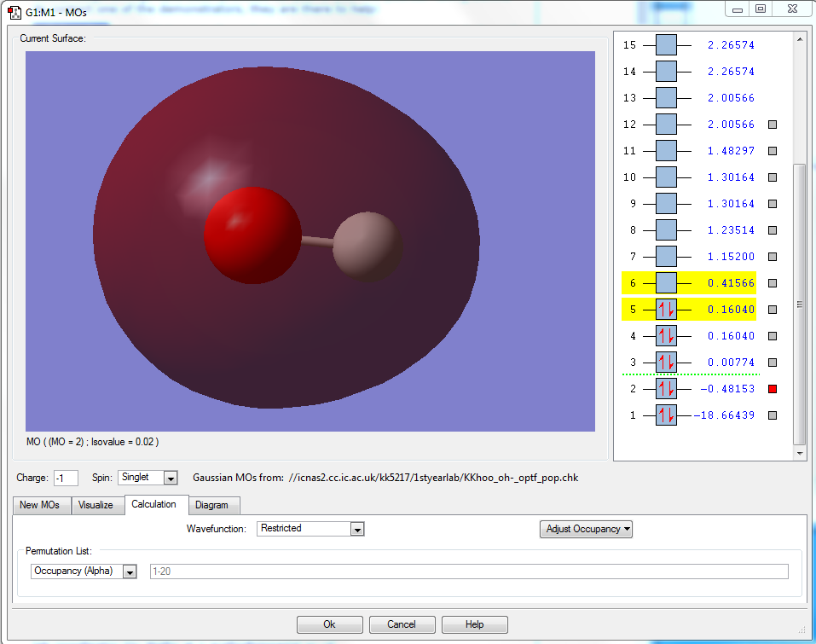Click the Charge input field
Viewport: 816px width, 644px height.
(x=66, y=478)
